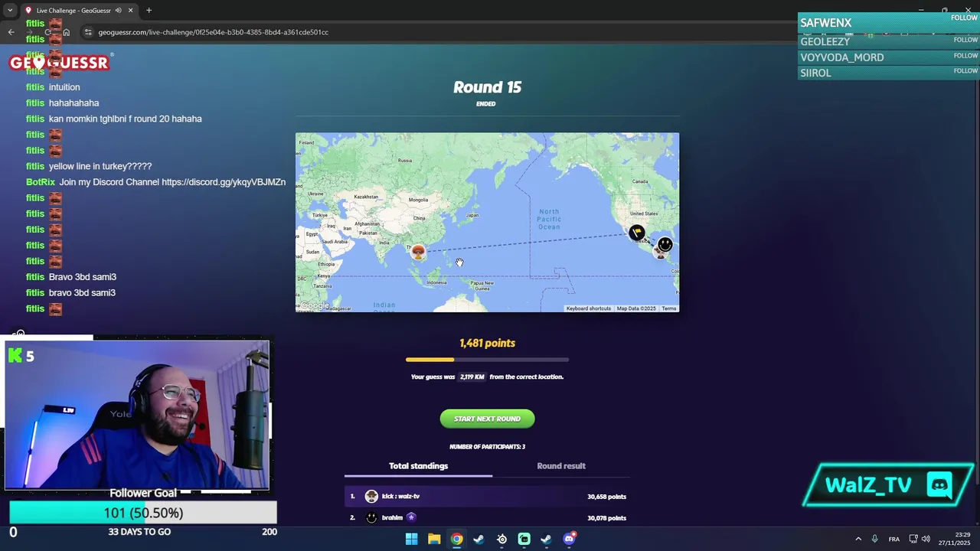Click the SIIROL follower entry
Screen dimensions: 980x551
tap(888, 73)
